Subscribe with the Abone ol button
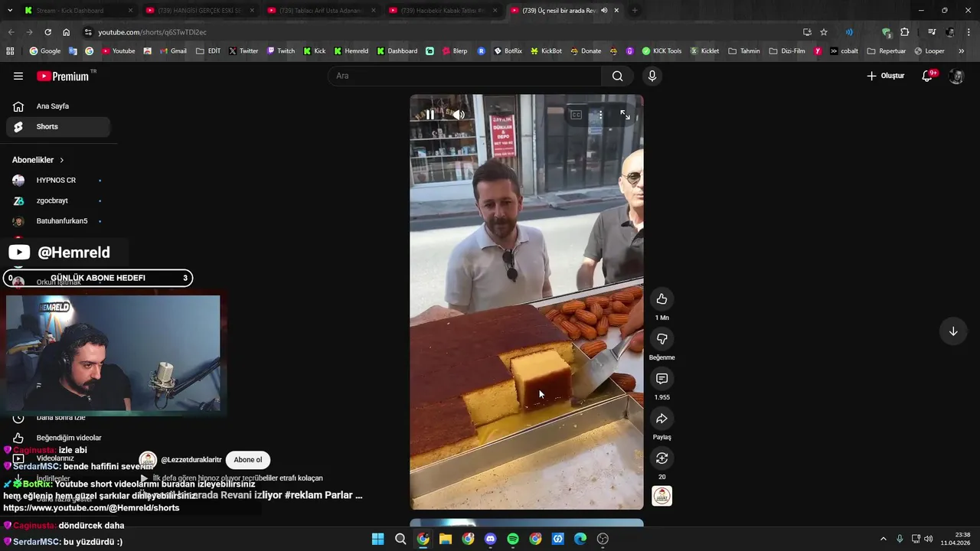The width and height of the screenshot is (980, 551). 248,460
